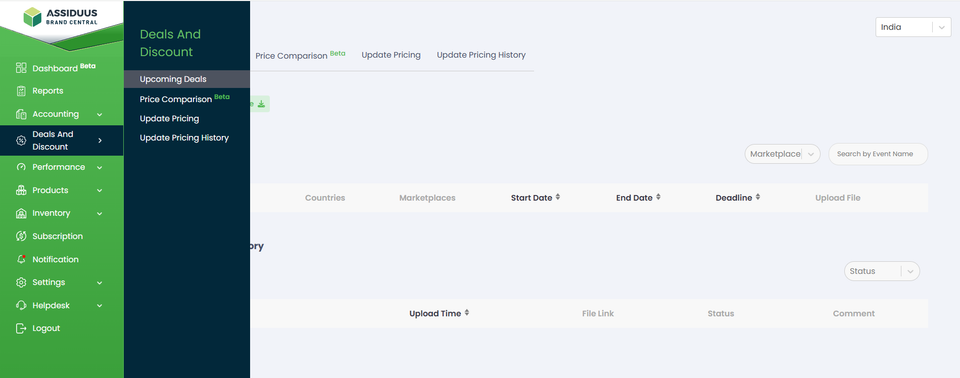Expand the Performance menu chevron
This screenshot has height=378, width=960.
coord(99,167)
